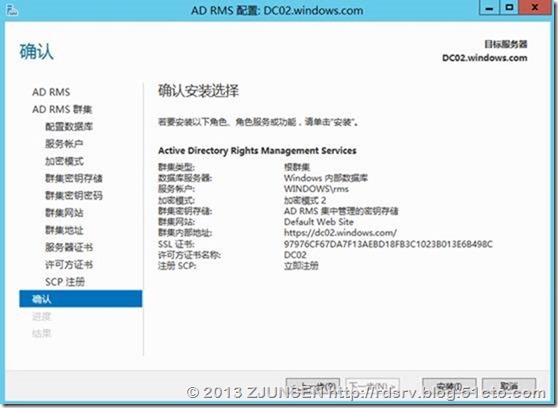
Task: Minimize the AD RMS configuration window
Action: pyautogui.click(x=490, y=7)
